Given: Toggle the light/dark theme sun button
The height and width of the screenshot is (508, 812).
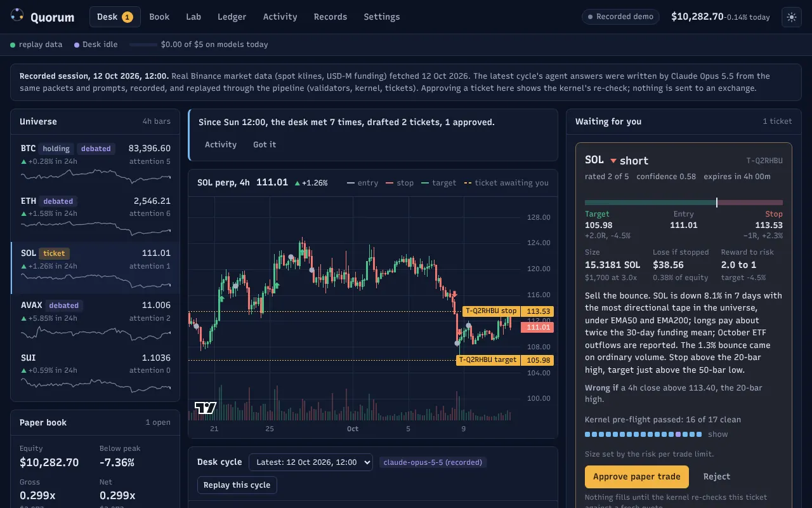Looking at the screenshot, I should tap(792, 17).
